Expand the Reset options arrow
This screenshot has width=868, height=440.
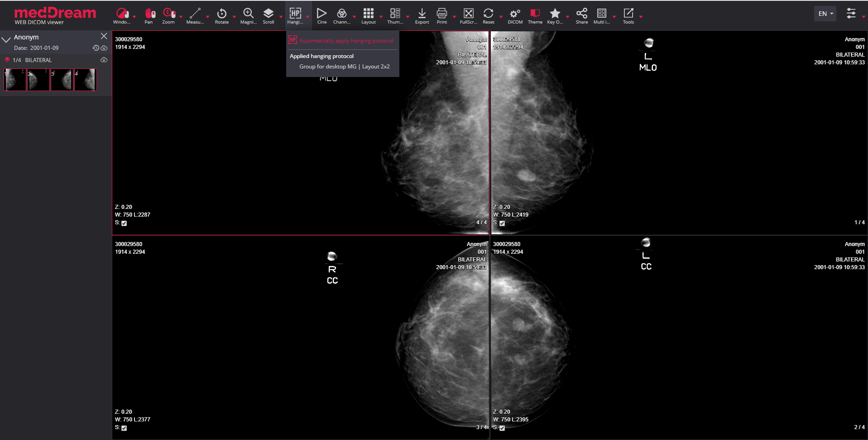tap(501, 17)
